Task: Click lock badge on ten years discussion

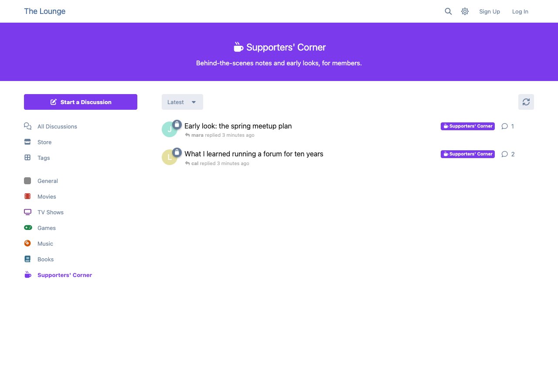Action: 177,152
